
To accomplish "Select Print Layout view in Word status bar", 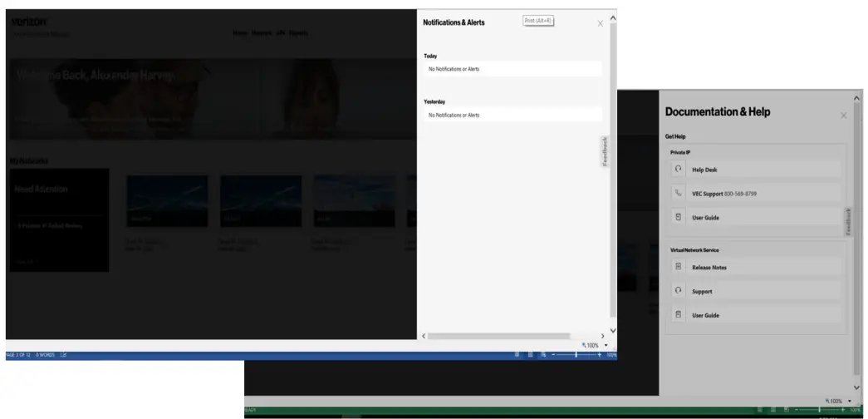I will click(530, 355).
